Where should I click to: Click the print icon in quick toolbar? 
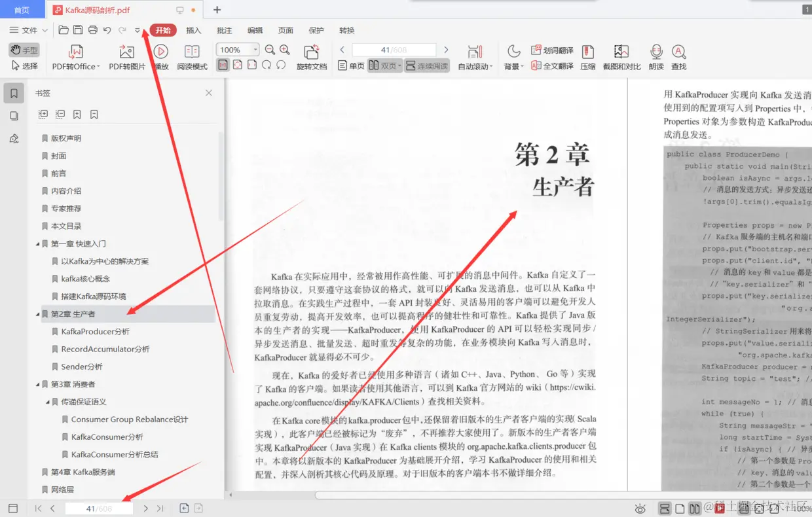pos(93,30)
